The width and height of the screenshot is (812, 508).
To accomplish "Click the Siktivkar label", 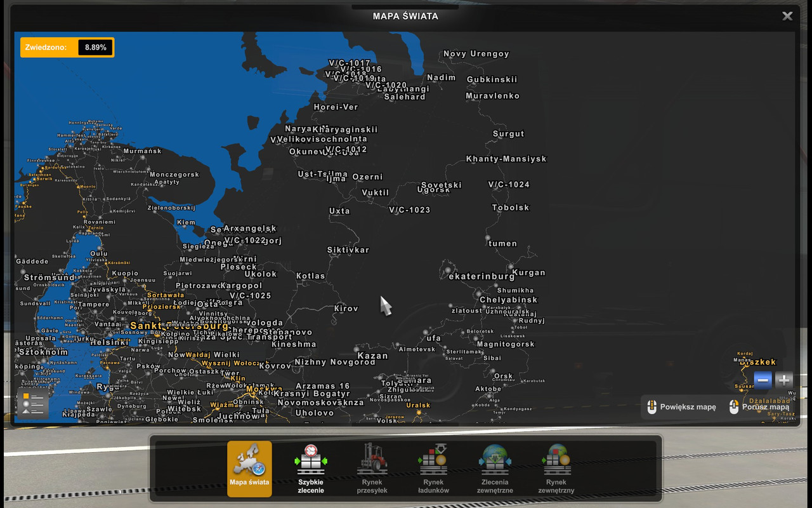I will pos(348,250).
